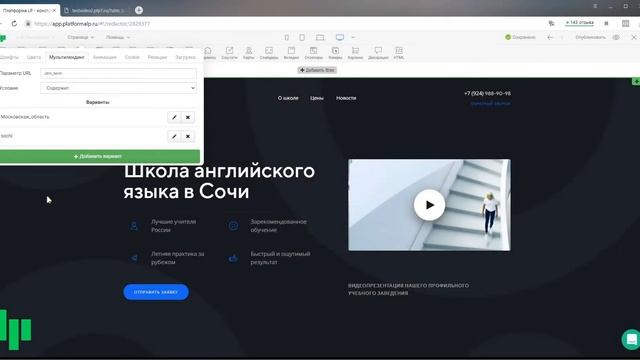
Task: Click the Добавить блок button
Action: (x=317, y=70)
